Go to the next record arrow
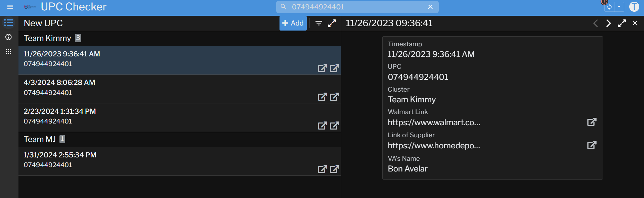 pyautogui.click(x=608, y=23)
